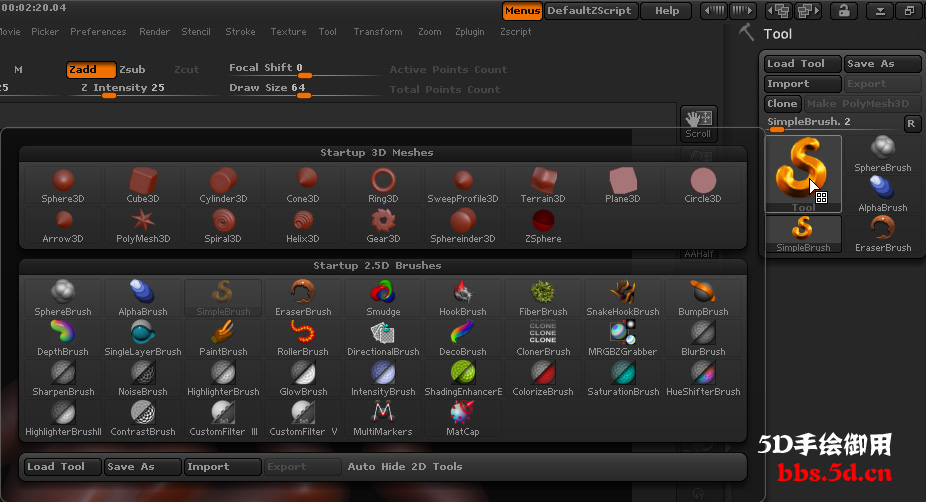Click the SimpleBrush. 2 tool slider

coord(833,123)
